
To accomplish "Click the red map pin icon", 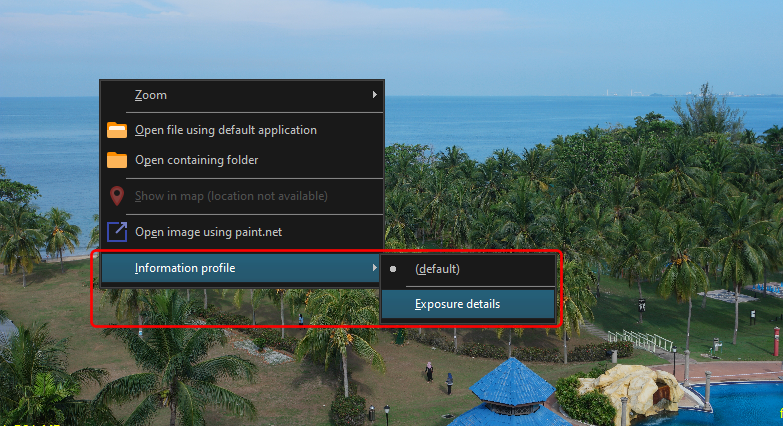I will (117, 196).
